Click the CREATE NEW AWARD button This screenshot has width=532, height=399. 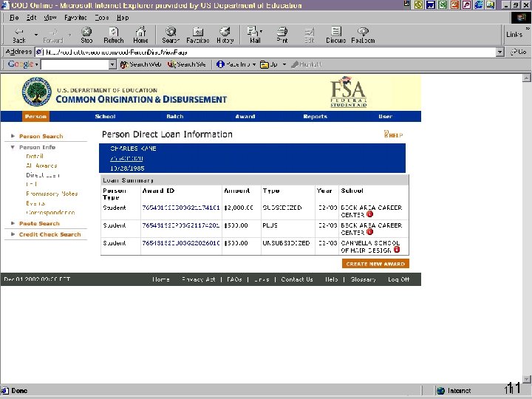coord(375,264)
